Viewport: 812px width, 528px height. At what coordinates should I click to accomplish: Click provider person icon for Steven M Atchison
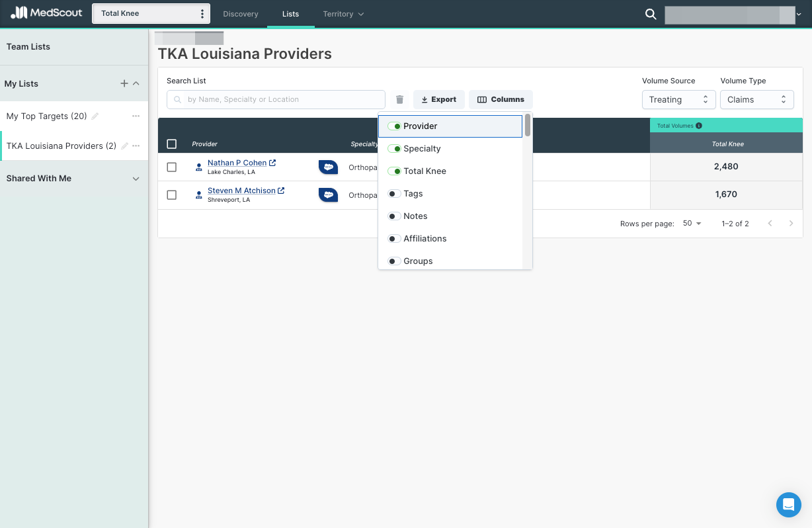click(199, 195)
